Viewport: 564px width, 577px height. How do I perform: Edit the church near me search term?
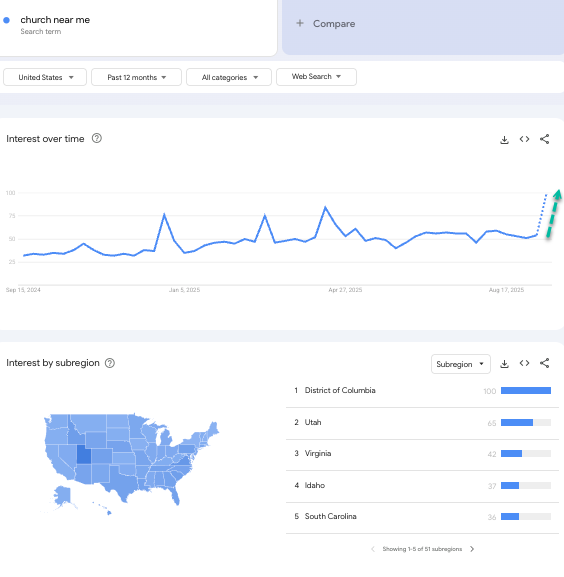(55, 20)
